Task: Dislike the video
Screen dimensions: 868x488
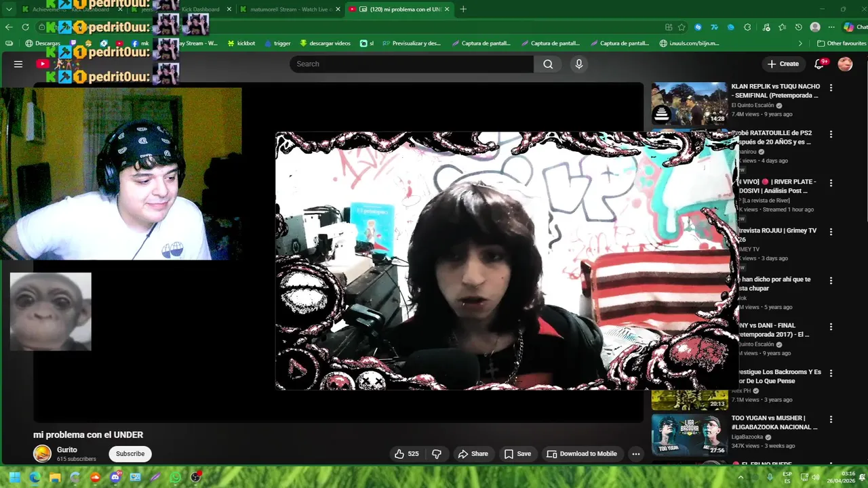Action: tap(437, 454)
